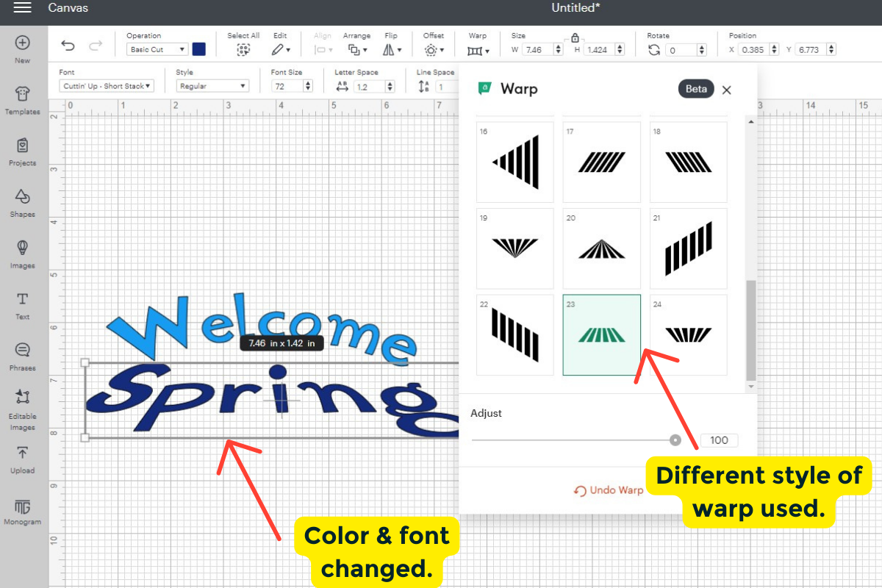
Task: Click the Letter Space icon
Action: pyautogui.click(x=342, y=86)
